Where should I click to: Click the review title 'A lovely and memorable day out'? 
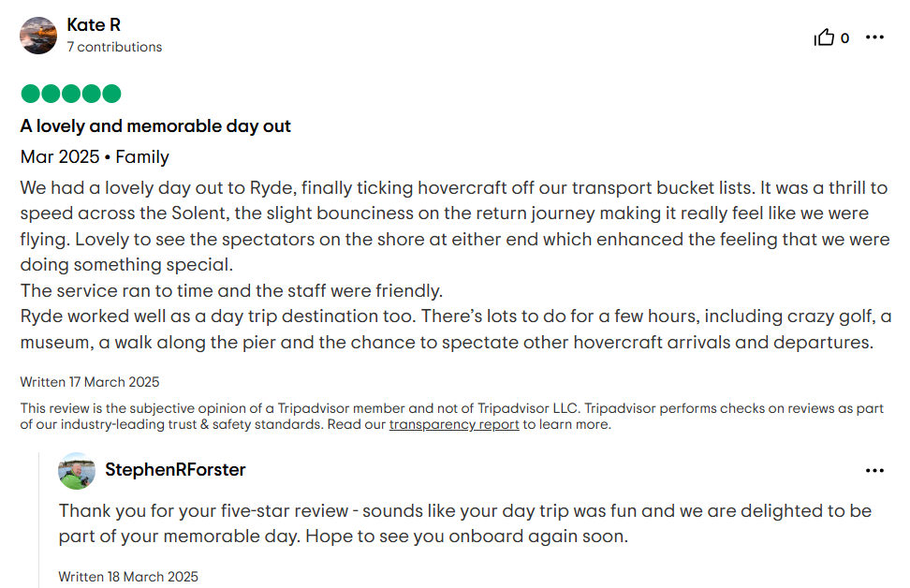155,126
